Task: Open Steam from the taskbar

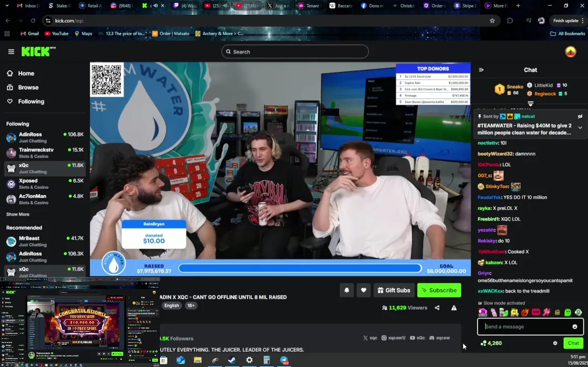Action: [232, 360]
